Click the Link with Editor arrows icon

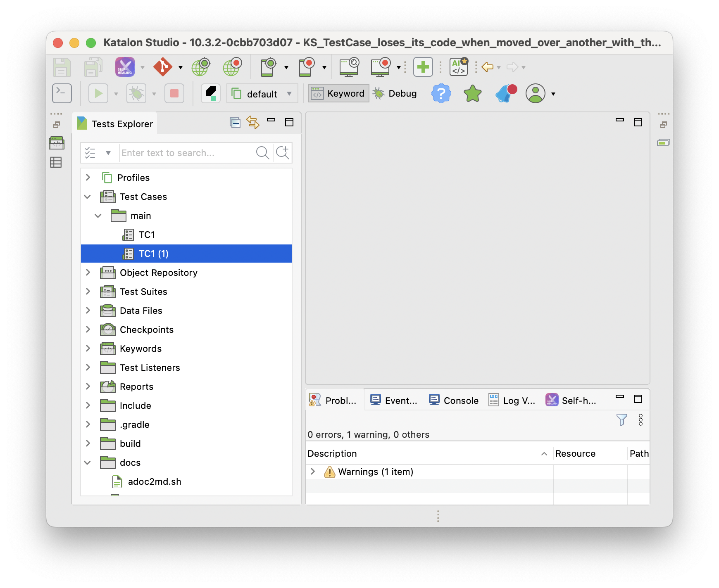click(x=253, y=122)
